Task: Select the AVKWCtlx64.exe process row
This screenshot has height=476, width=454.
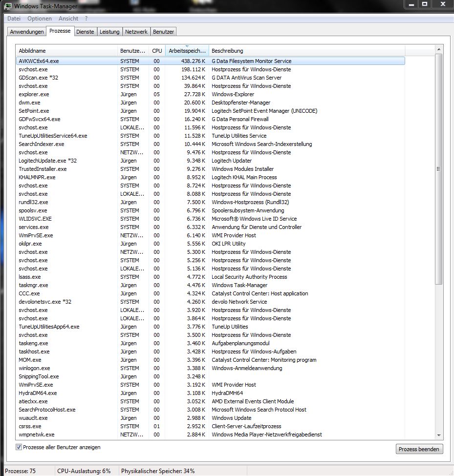Action: (x=210, y=61)
